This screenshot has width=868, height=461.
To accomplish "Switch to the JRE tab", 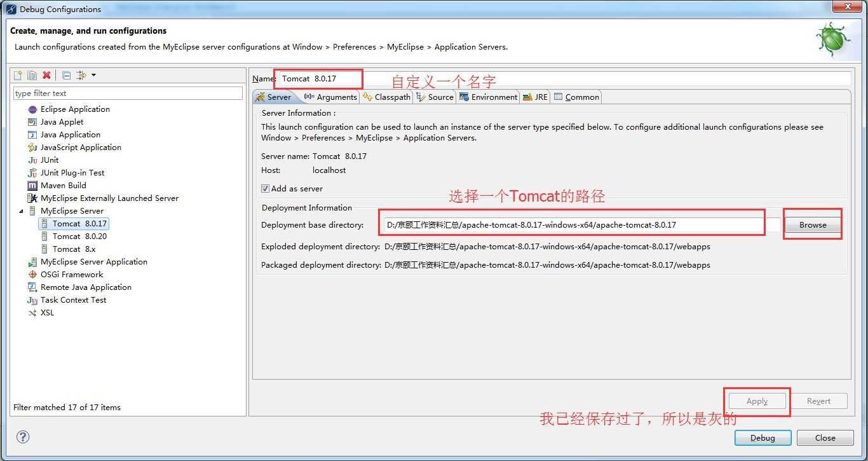I will (x=535, y=97).
